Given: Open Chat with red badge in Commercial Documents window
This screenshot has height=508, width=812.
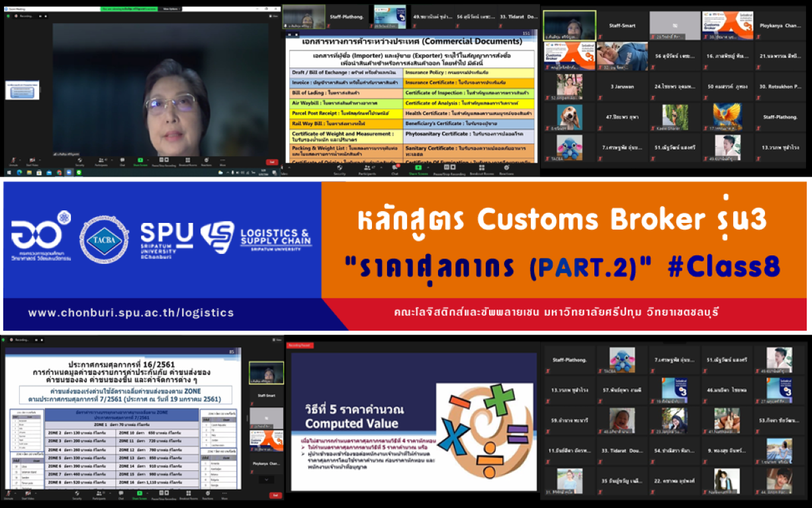Looking at the screenshot, I should 395,171.
